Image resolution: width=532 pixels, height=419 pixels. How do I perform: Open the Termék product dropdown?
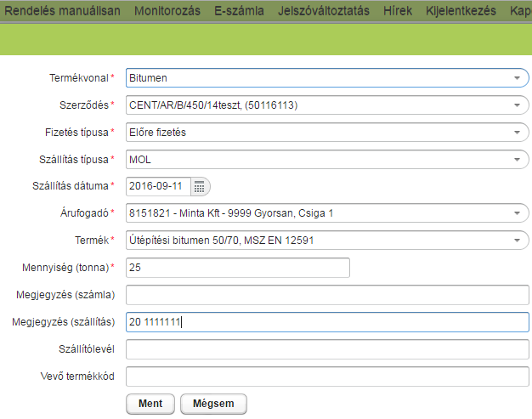pos(327,241)
